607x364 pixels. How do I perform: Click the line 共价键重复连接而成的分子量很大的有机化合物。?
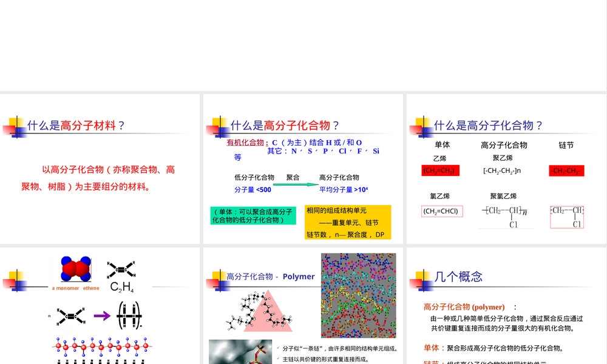(503, 328)
